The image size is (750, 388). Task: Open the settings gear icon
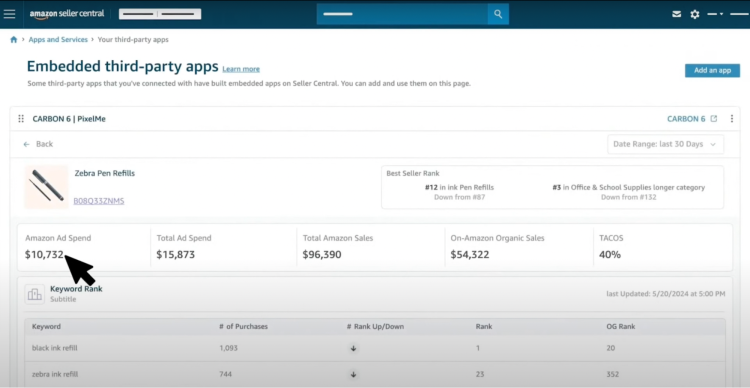click(x=695, y=14)
